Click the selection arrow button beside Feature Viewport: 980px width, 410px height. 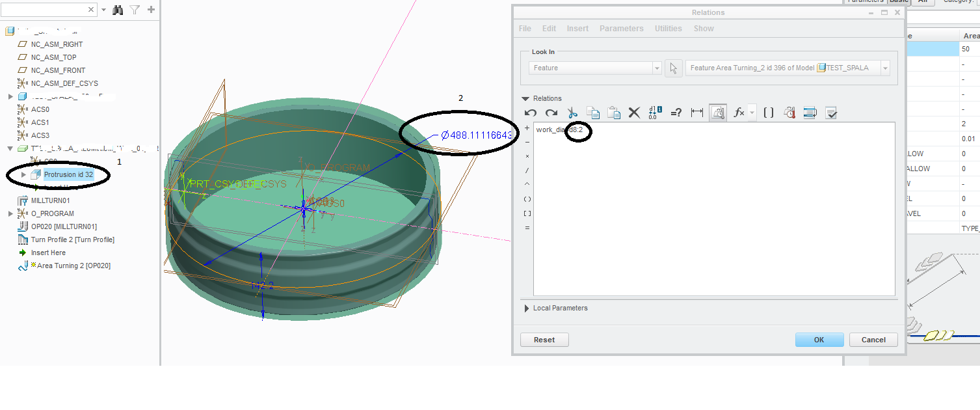pos(674,68)
